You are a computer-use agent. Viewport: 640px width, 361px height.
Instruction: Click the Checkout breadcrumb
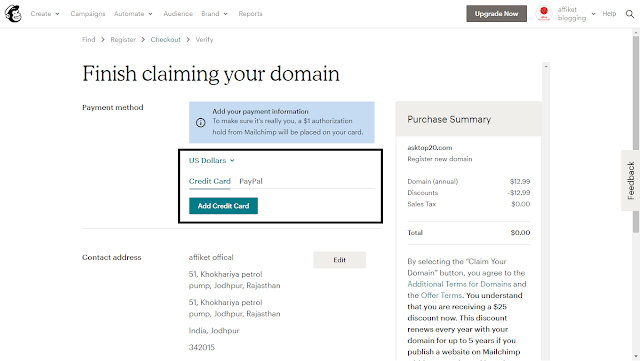(x=165, y=40)
